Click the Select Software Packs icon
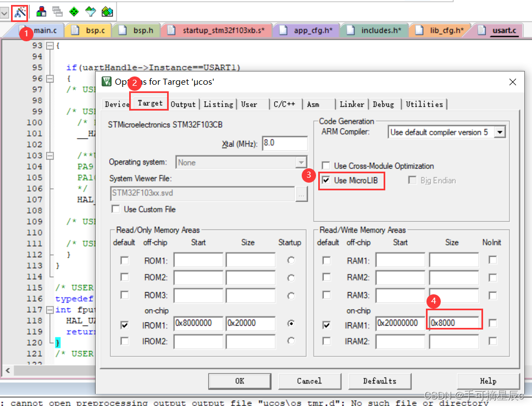532x406 pixels. [x=90, y=12]
